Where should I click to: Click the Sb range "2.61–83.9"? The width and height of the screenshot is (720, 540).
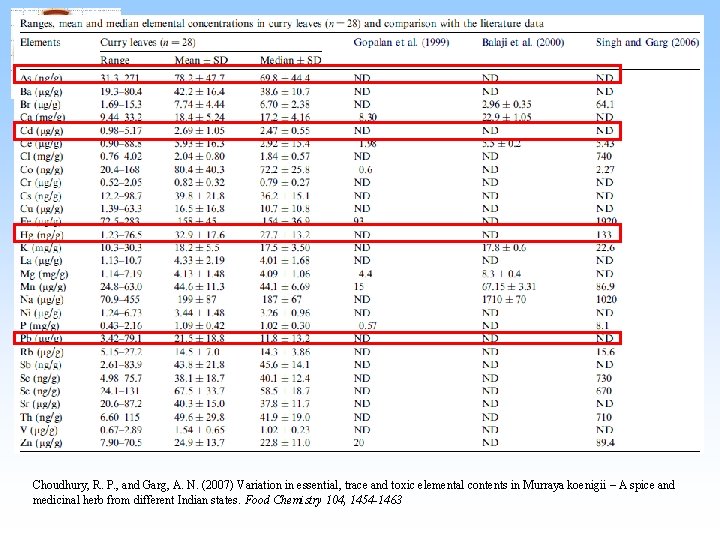pyautogui.click(x=121, y=365)
